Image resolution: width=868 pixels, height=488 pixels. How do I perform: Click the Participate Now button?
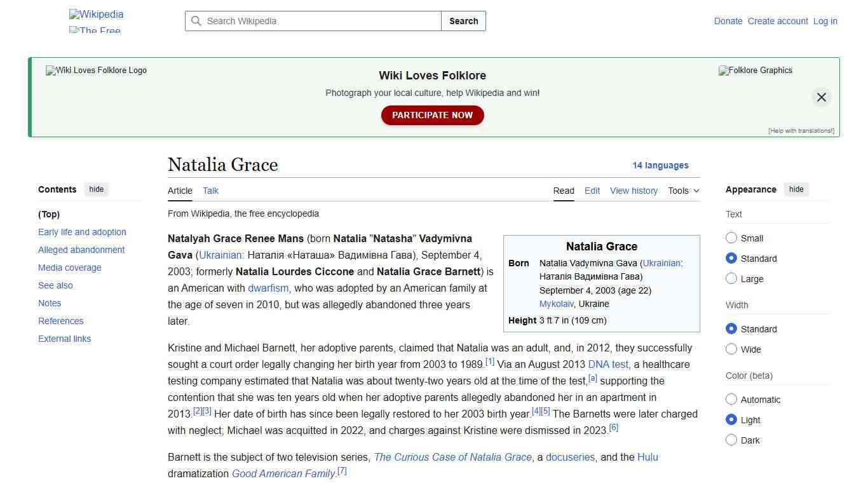pos(432,115)
